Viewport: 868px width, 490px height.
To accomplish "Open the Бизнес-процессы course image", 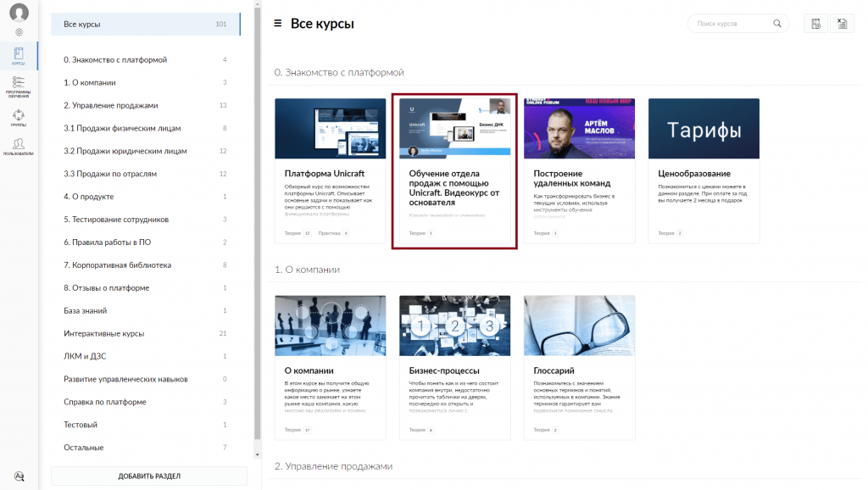I will click(x=455, y=326).
